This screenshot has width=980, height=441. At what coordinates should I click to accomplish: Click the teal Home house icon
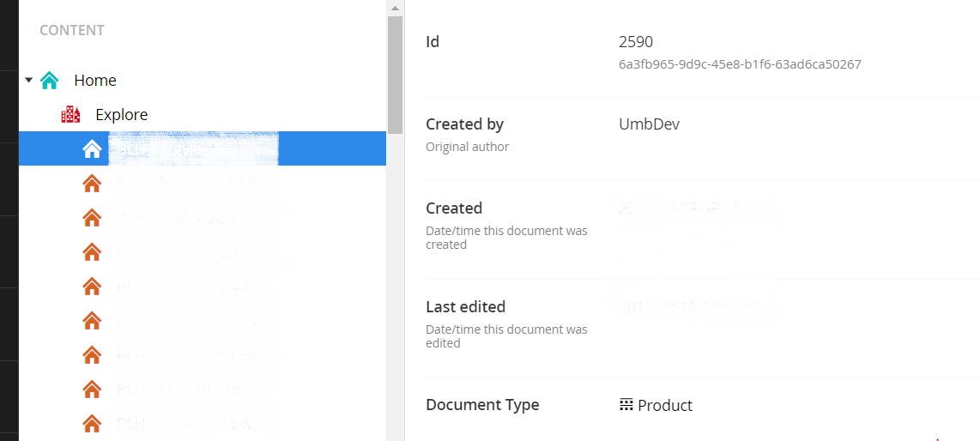click(x=50, y=80)
